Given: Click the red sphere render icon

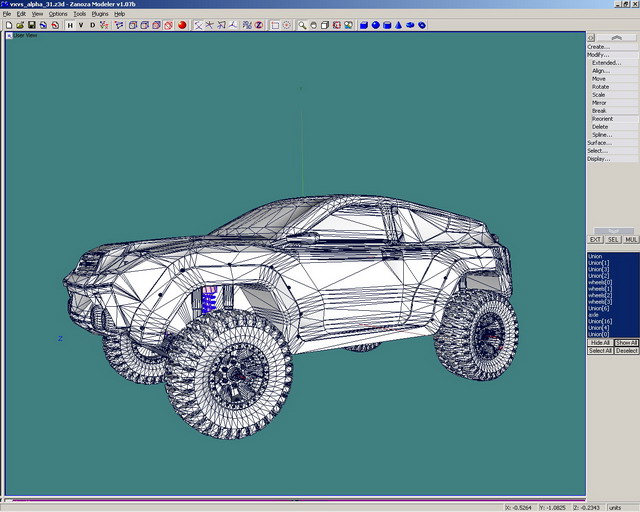Looking at the screenshot, I should click(182, 25).
